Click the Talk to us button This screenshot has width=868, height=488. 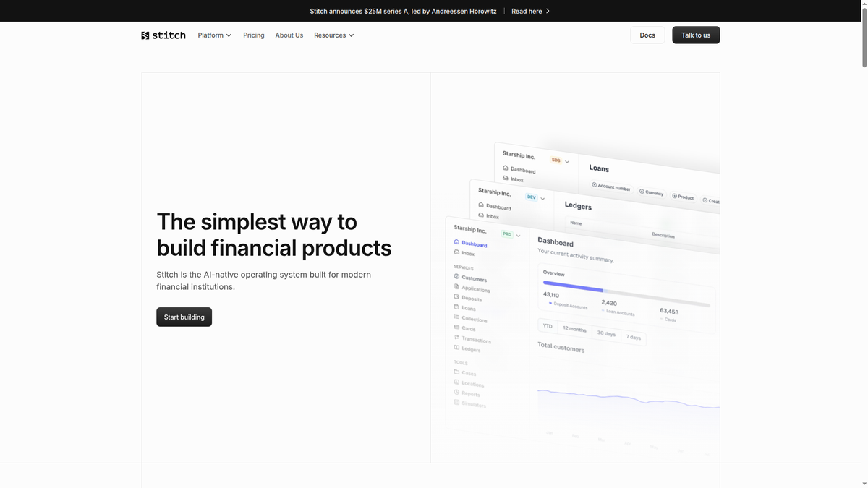[x=696, y=35]
